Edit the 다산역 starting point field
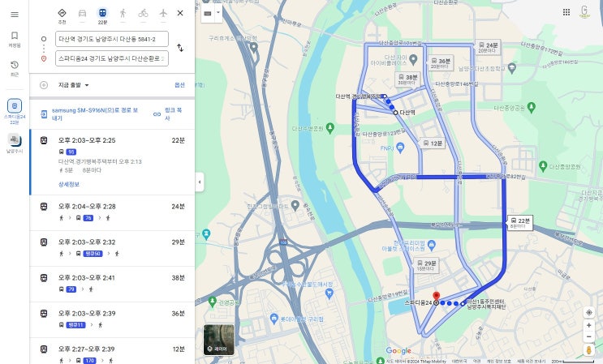This screenshot has height=364, width=603. pos(112,39)
